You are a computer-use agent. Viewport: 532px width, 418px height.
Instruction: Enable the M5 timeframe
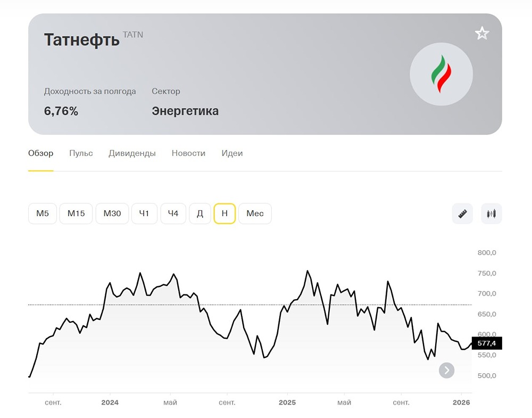(42, 214)
